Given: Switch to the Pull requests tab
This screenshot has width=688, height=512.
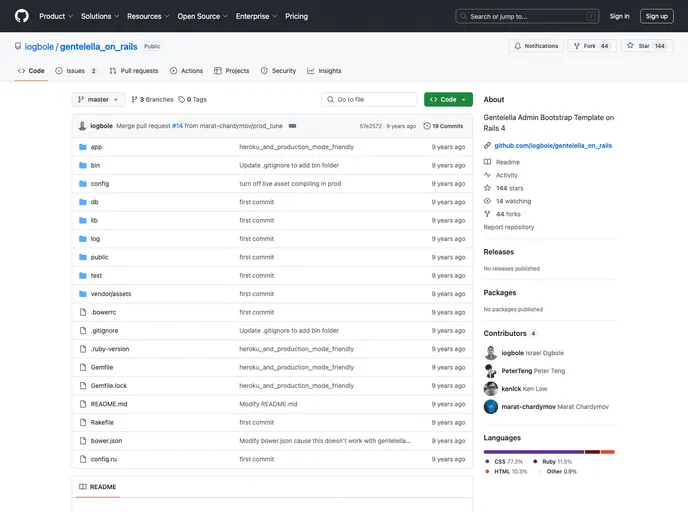Looking at the screenshot, I should pos(134,71).
